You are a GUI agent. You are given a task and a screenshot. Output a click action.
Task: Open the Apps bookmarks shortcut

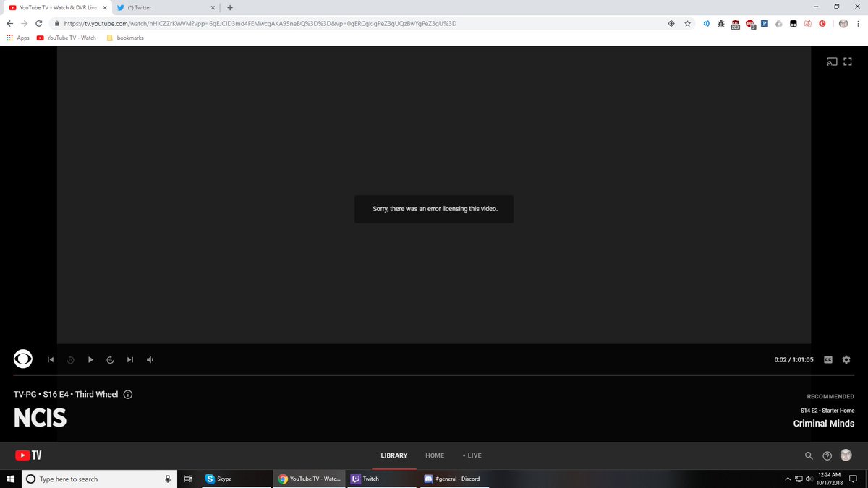(x=18, y=38)
